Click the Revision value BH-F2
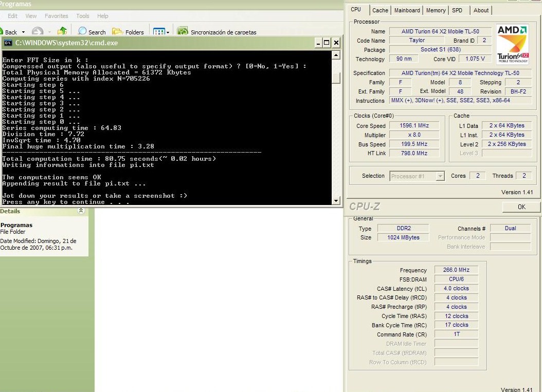 click(518, 91)
